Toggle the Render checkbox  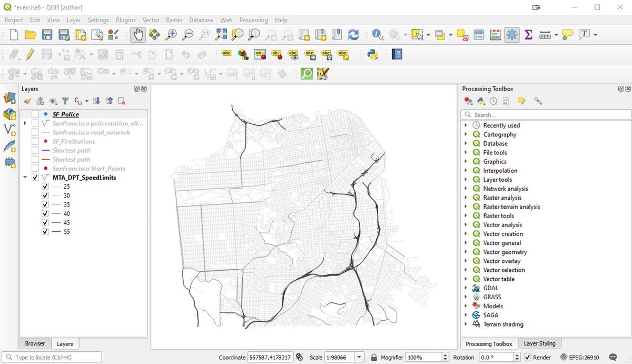527,357
